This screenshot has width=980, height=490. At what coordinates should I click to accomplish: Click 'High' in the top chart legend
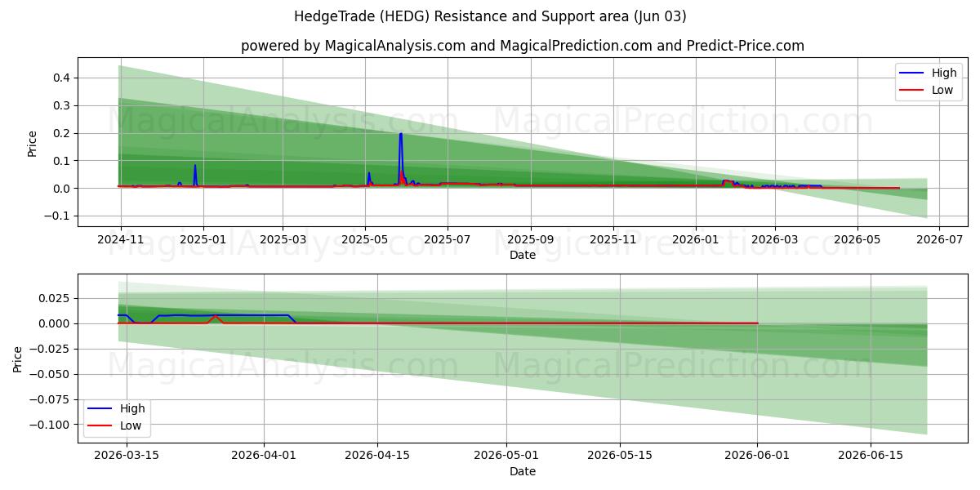(x=944, y=73)
